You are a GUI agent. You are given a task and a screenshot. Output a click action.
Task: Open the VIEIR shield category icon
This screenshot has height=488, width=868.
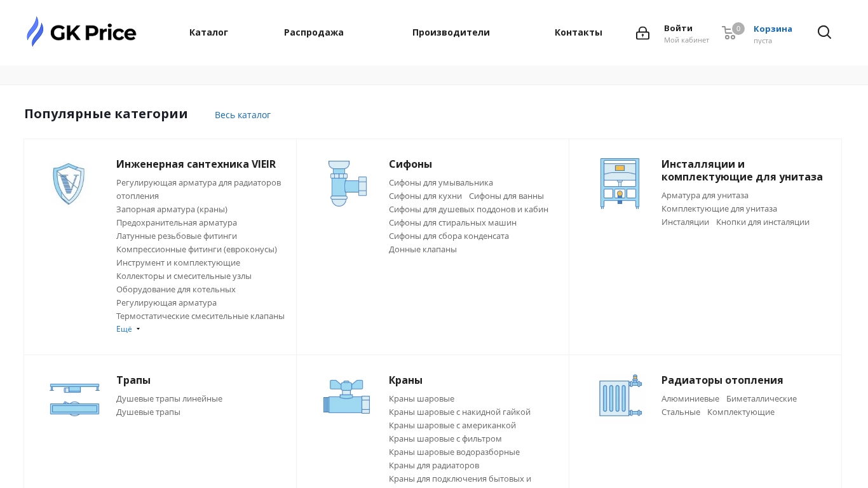(69, 184)
